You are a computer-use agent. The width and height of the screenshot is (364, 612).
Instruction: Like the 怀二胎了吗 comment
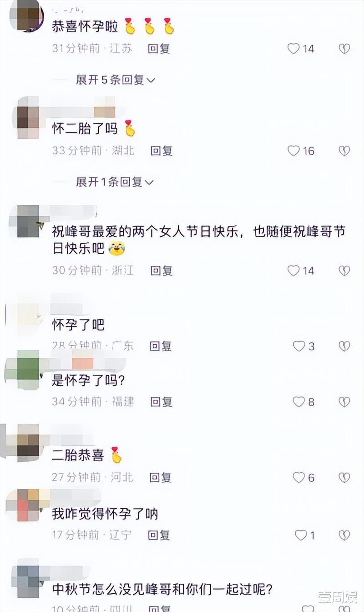point(293,151)
